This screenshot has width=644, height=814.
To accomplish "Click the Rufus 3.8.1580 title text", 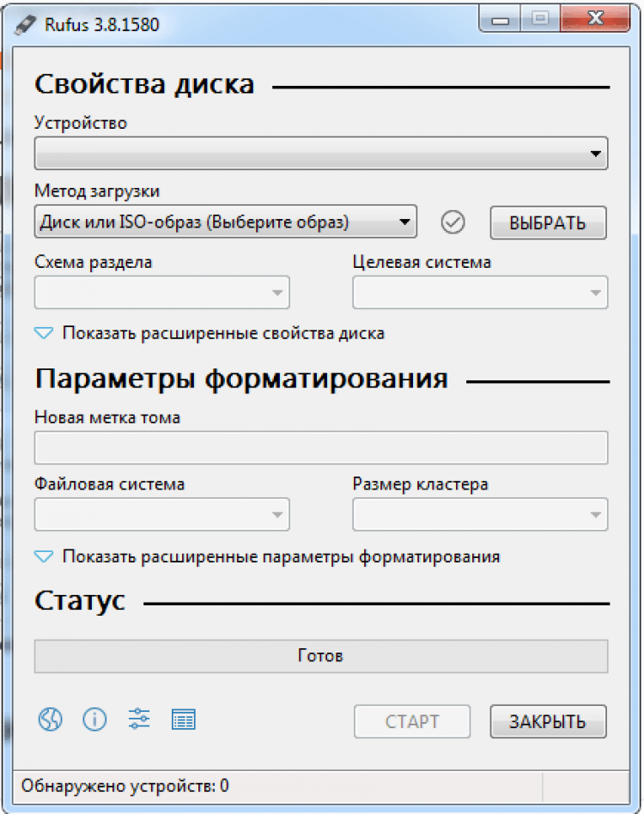I will (101, 24).
